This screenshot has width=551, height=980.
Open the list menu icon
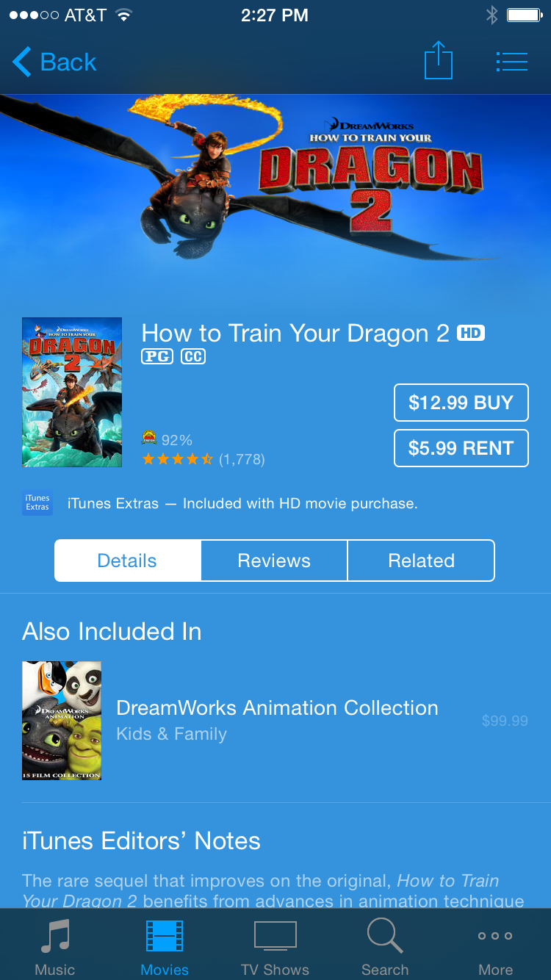pyautogui.click(x=512, y=62)
